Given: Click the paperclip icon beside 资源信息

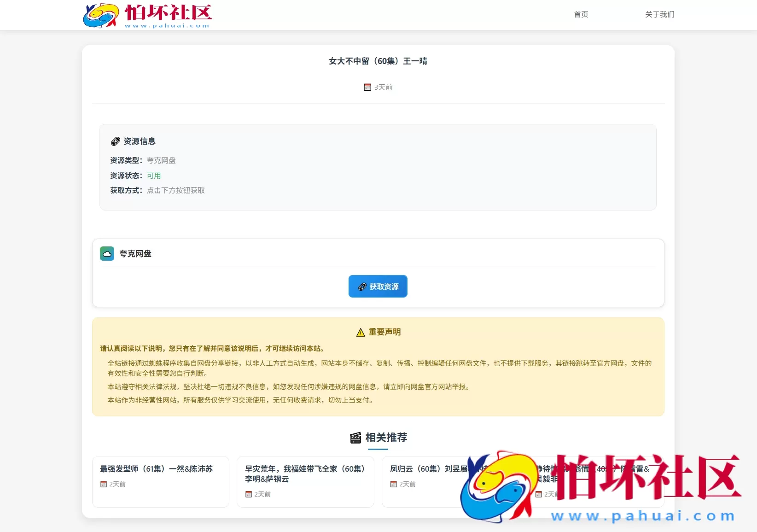Looking at the screenshot, I should [x=115, y=141].
